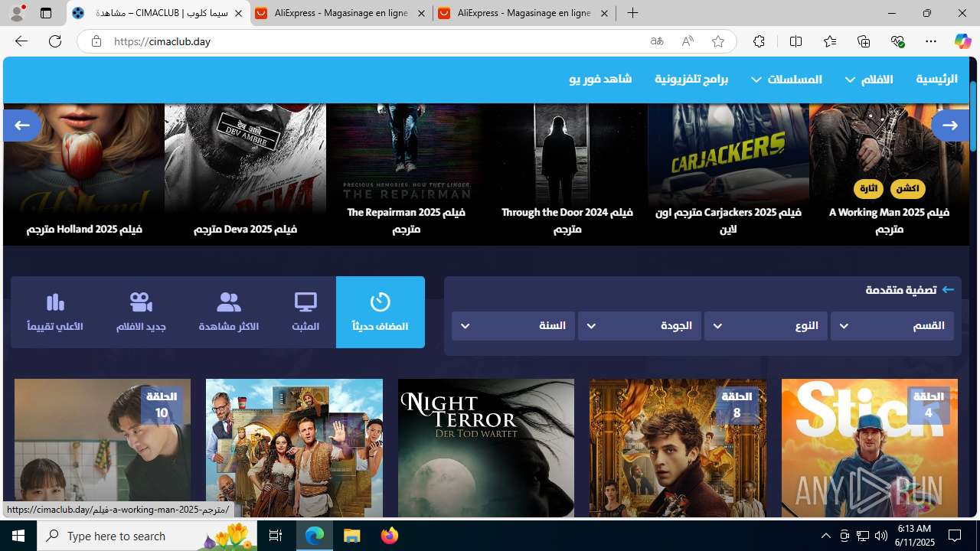Close the CIMACLUB tab
980x551 pixels.
[238, 14]
